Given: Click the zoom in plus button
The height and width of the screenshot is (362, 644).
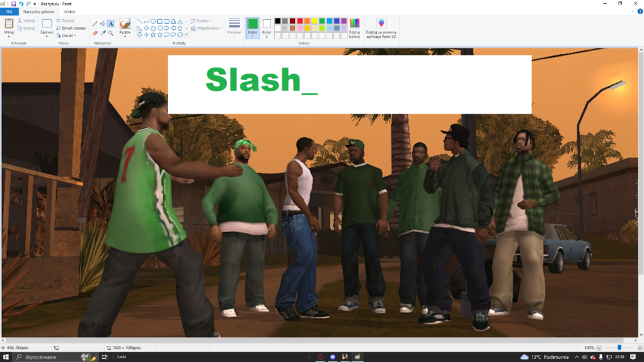Looking at the screenshot, I should click(x=640, y=348).
